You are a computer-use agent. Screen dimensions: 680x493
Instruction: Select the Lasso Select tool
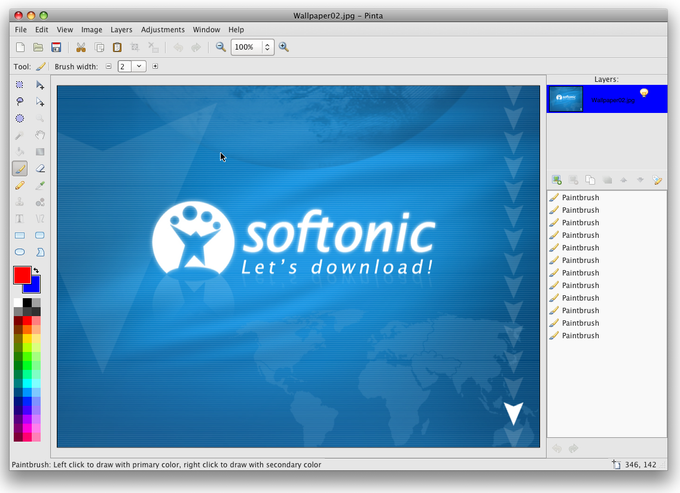20,101
